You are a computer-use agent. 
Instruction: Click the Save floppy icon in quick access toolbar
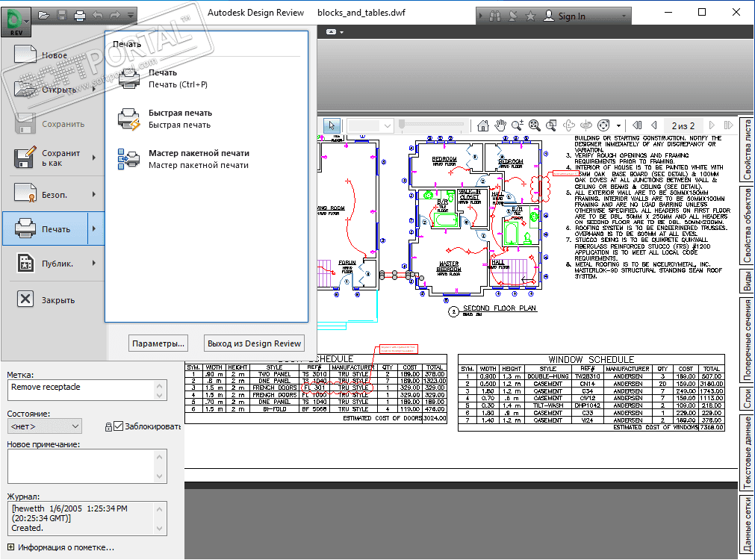point(62,16)
